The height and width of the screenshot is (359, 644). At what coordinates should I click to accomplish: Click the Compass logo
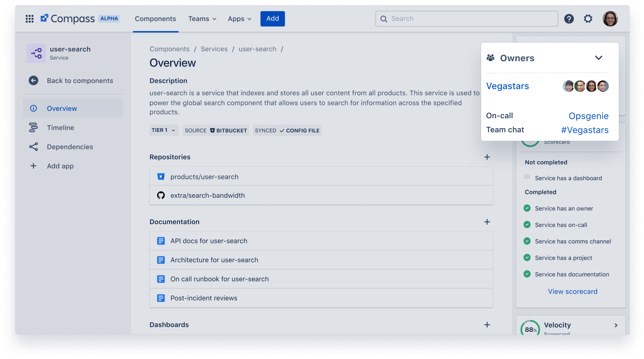coord(68,18)
